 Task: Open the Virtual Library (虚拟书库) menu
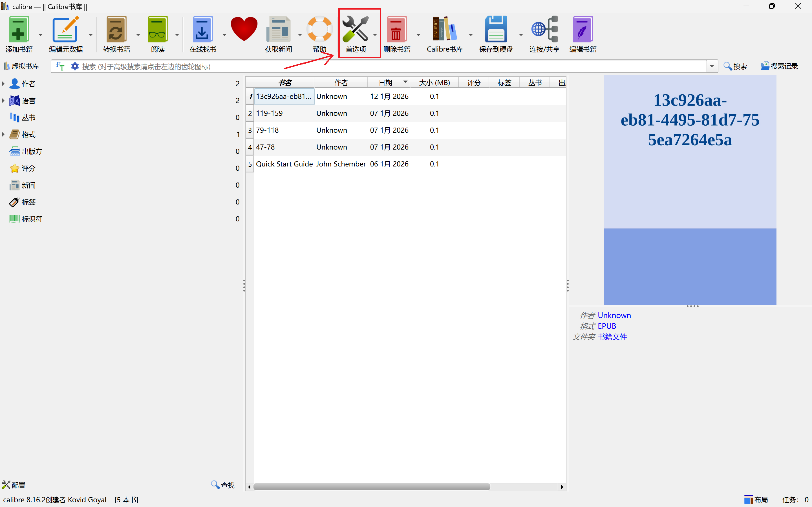click(21, 66)
